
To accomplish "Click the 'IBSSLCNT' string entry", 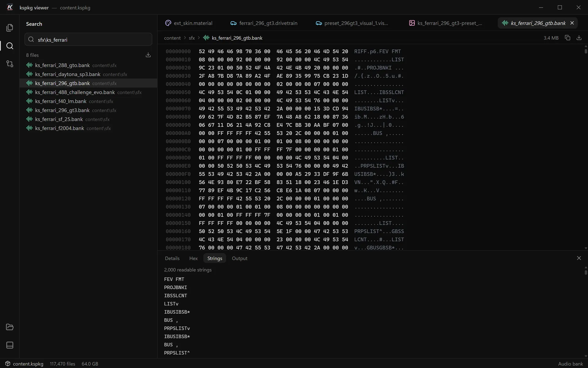I will [175, 296].
